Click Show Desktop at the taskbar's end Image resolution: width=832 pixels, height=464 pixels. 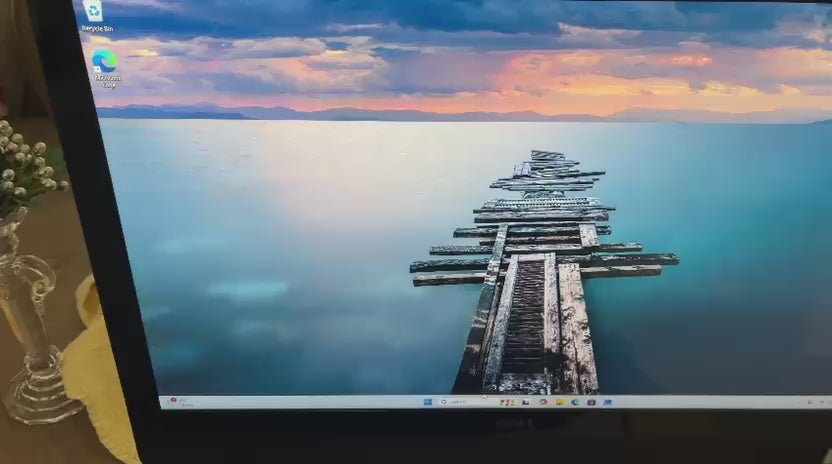tap(829, 403)
